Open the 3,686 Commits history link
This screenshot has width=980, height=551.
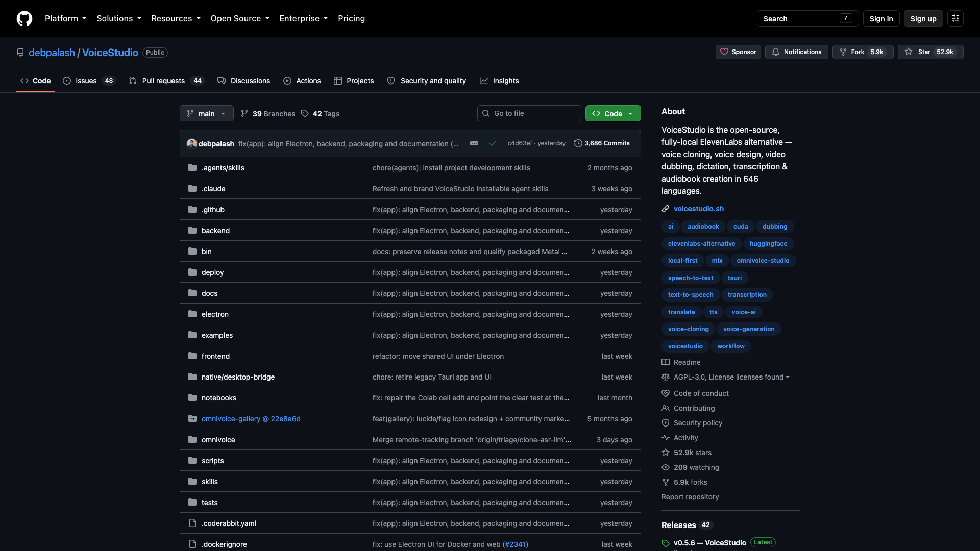coord(602,143)
